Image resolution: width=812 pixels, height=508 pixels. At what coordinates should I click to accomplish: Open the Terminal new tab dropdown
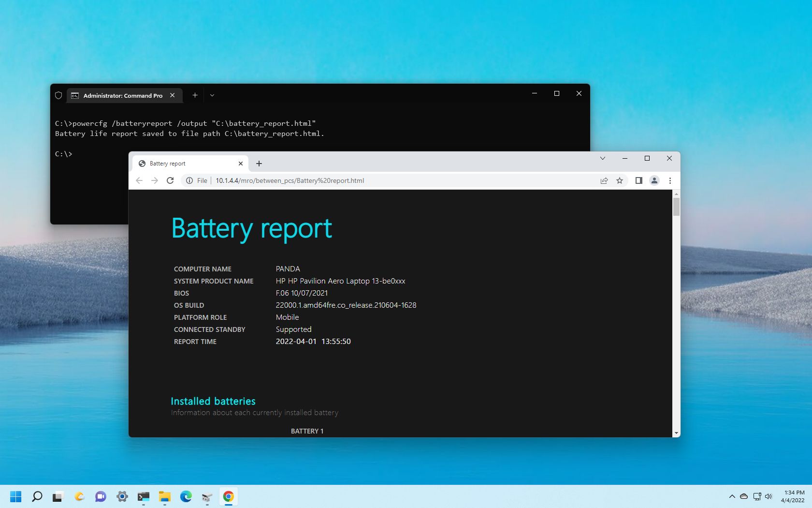212,95
